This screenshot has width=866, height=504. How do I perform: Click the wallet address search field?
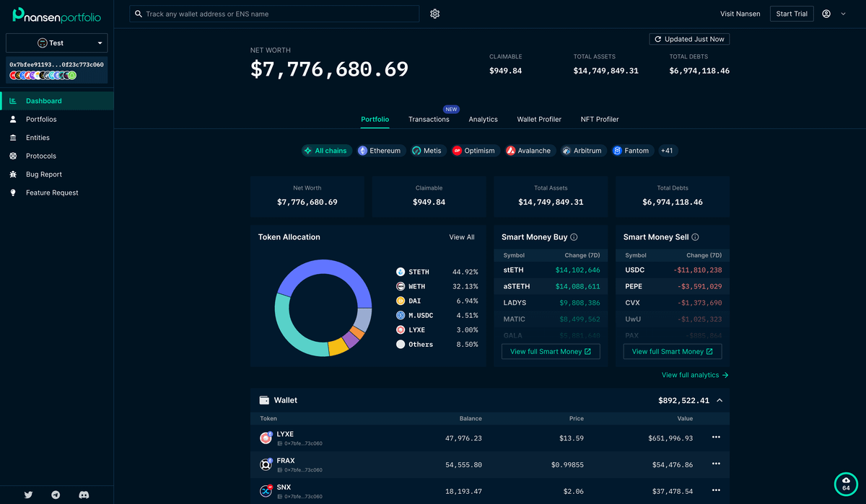pyautogui.click(x=278, y=14)
